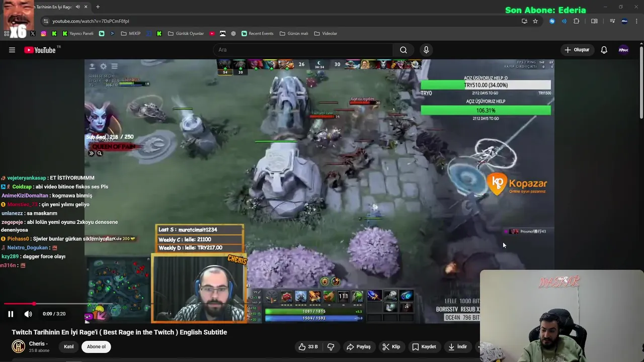Image resolution: width=644 pixels, height=362 pixels.
Task: Click chat message from vejeteryankasap
Action: (48, 178)
